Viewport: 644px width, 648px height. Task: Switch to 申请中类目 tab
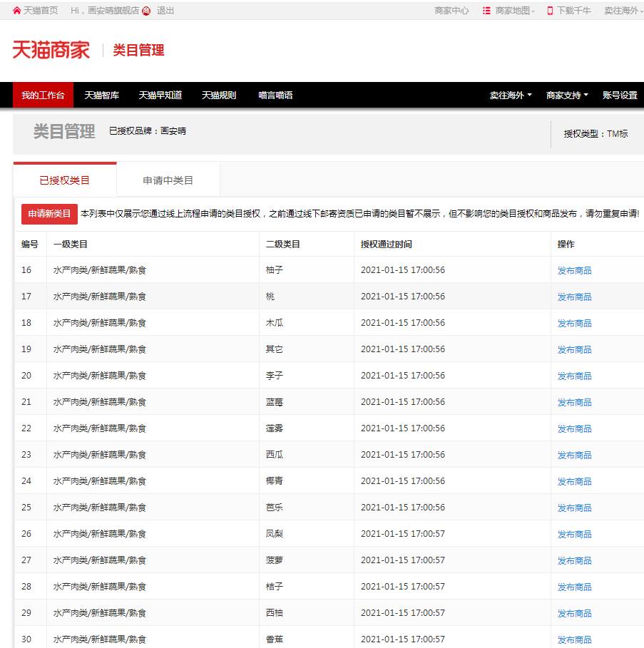(168, 180)
